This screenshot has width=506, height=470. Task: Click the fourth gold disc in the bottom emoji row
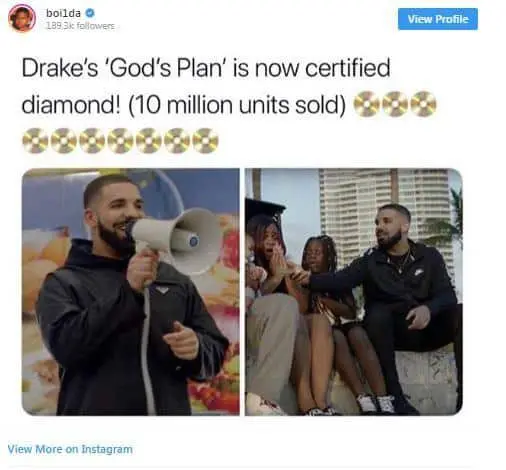coord(120,141)
